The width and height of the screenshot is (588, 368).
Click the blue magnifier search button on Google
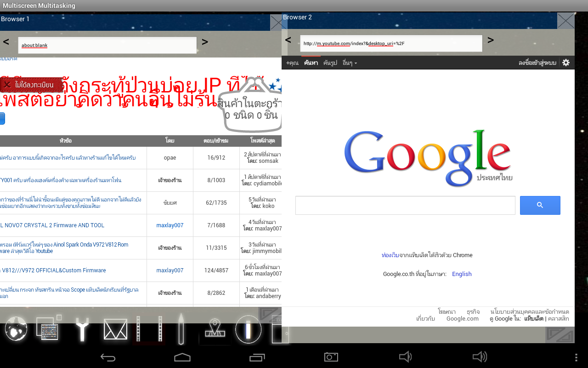(x=540, y=205)
